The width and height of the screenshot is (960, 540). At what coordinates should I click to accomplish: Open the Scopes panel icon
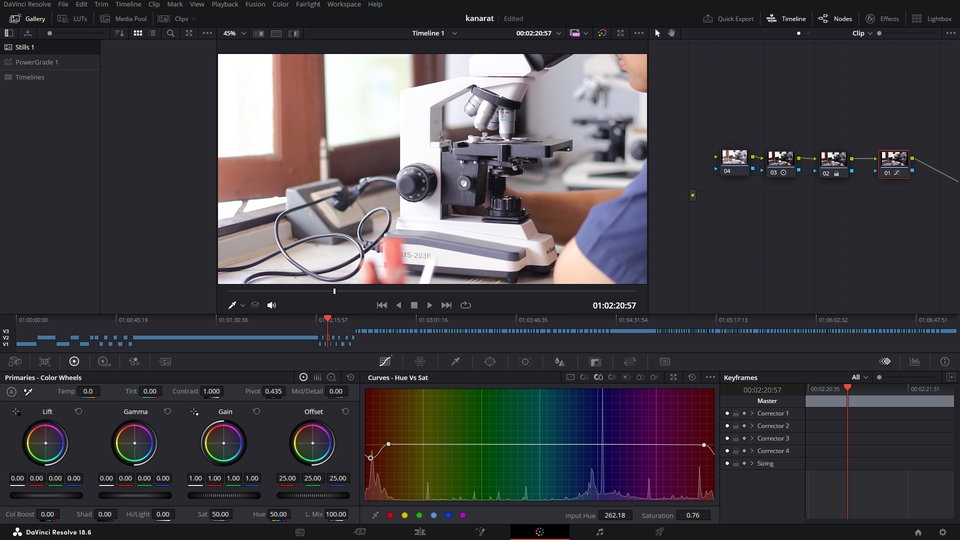point(914,361)
